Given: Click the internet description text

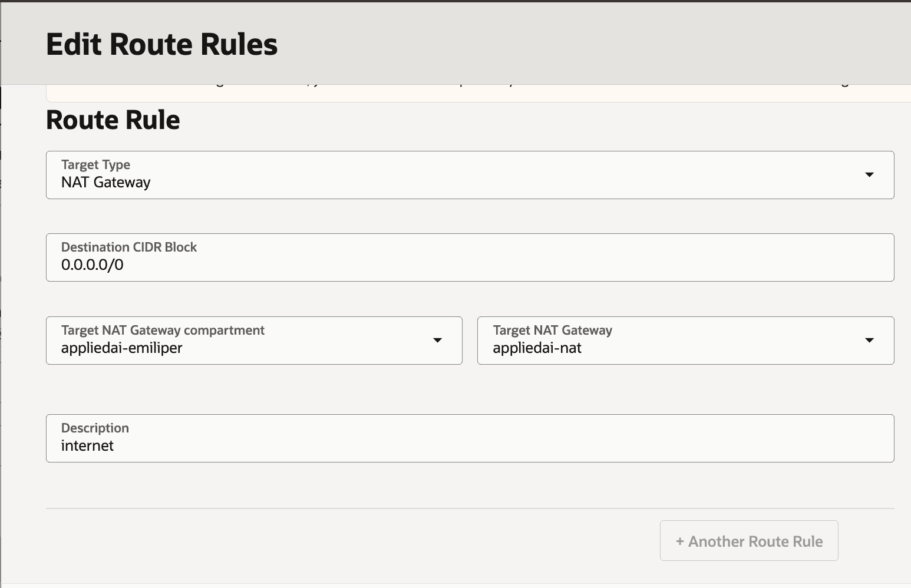Looking at the screenshot, I should click(x=88, y=446).
